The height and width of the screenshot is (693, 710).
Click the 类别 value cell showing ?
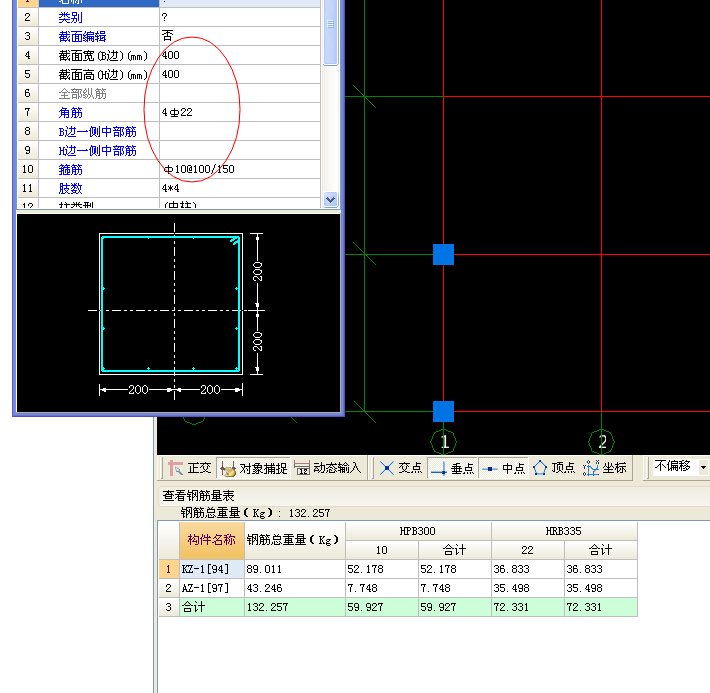point(240,18)
